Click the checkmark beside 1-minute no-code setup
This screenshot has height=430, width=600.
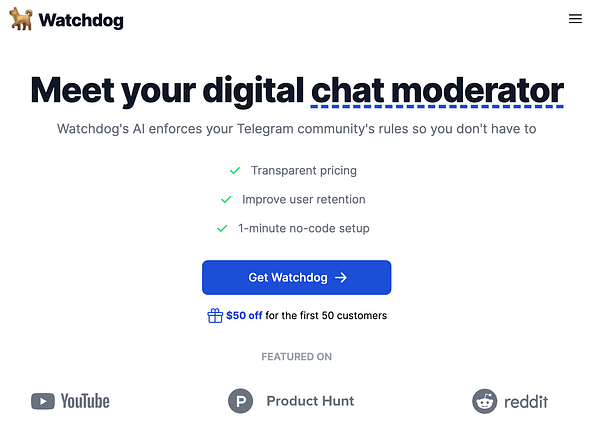(222, 228)
